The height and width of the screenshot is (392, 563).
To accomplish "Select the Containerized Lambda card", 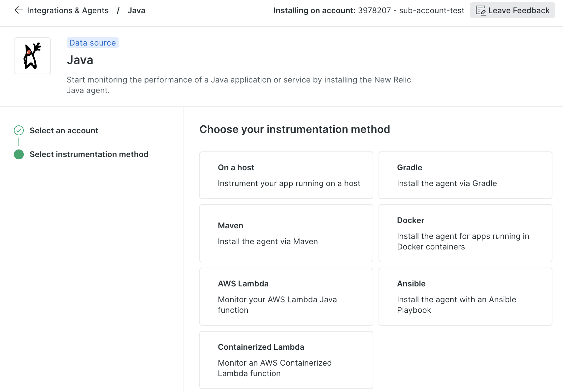I will pyautogui.click(x=286, y=360).
